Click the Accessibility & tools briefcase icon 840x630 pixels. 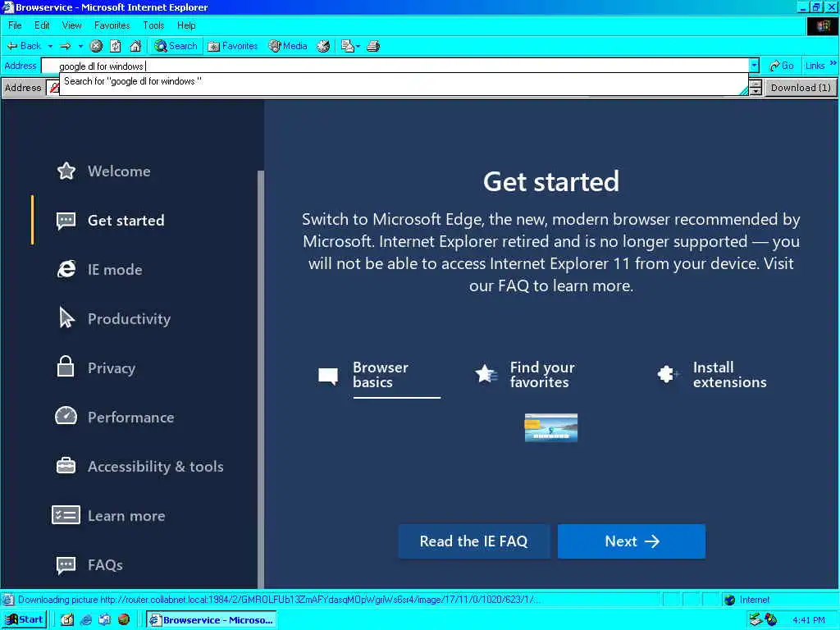click(x=66, y=466)
